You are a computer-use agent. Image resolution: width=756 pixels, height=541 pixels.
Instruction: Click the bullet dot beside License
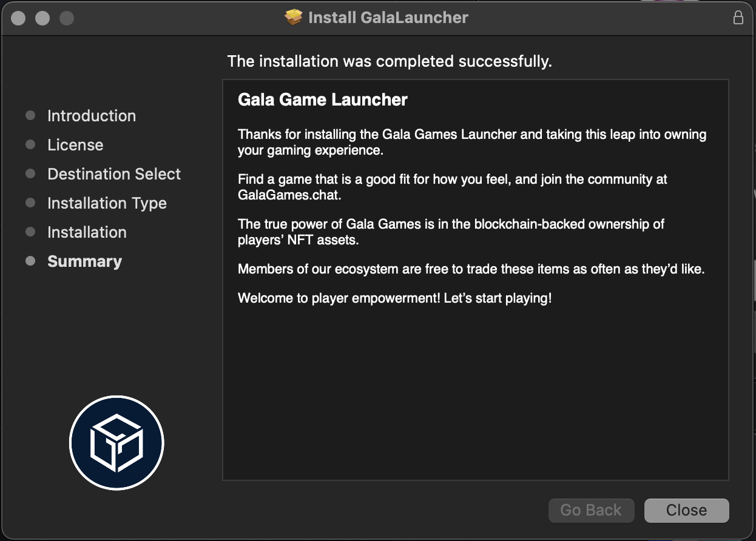30,144
